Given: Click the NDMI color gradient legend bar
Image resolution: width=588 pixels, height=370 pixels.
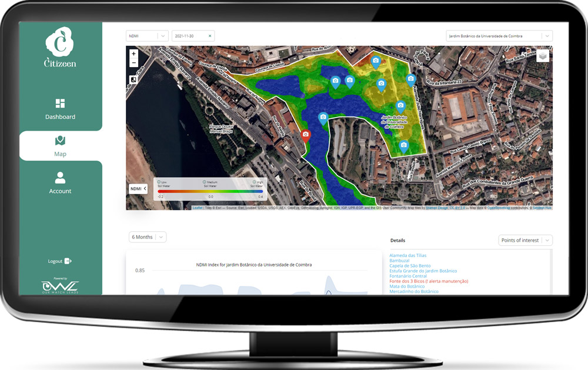Looking at the screenshot, I should [x=210, y=191].
